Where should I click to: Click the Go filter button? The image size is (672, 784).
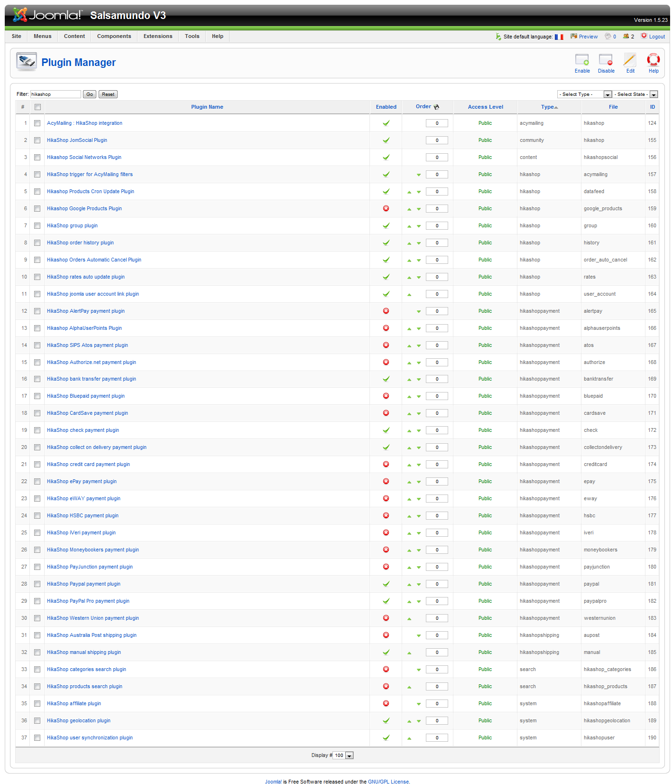click(x=90, y=94)
